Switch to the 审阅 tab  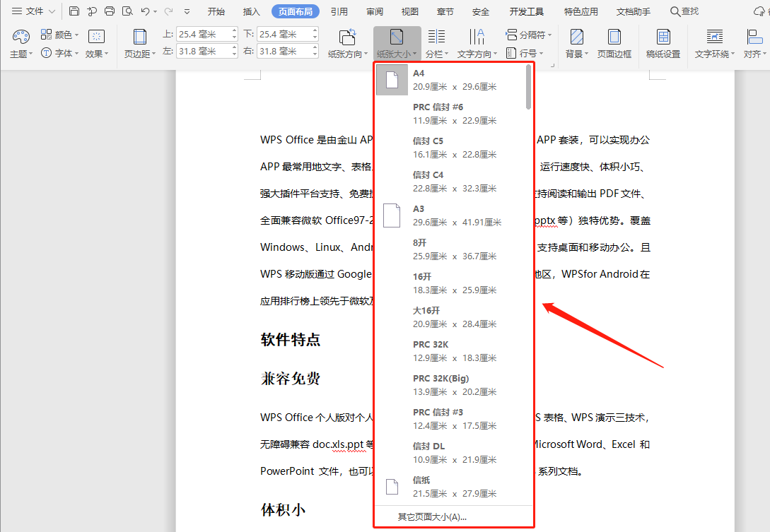point(375,11)
